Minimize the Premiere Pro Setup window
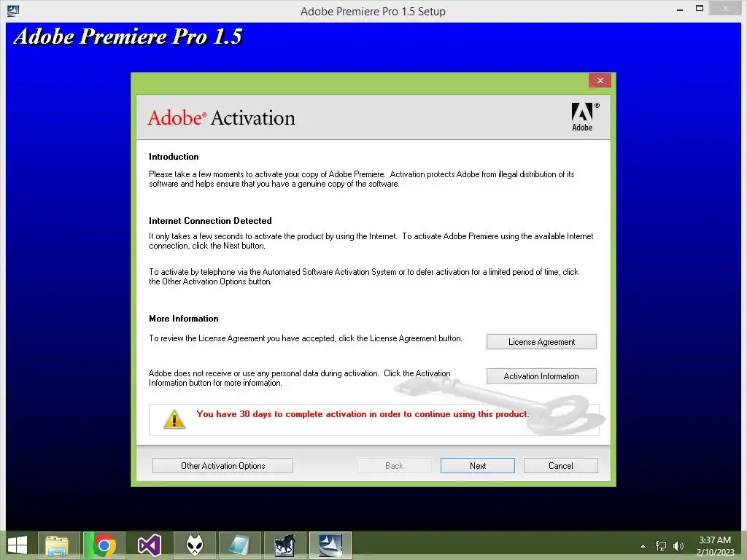 tap(680, 9)
